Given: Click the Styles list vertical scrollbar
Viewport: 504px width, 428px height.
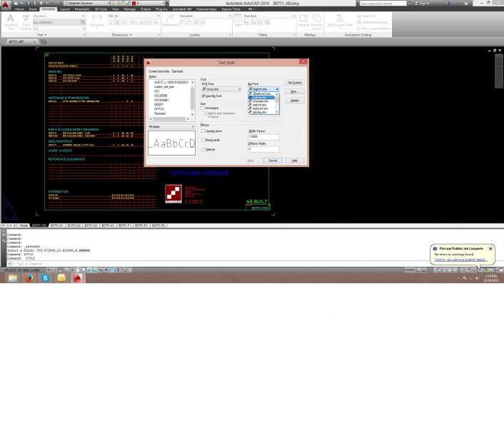Looking at the screenshot, I should [x=193, y=98].
